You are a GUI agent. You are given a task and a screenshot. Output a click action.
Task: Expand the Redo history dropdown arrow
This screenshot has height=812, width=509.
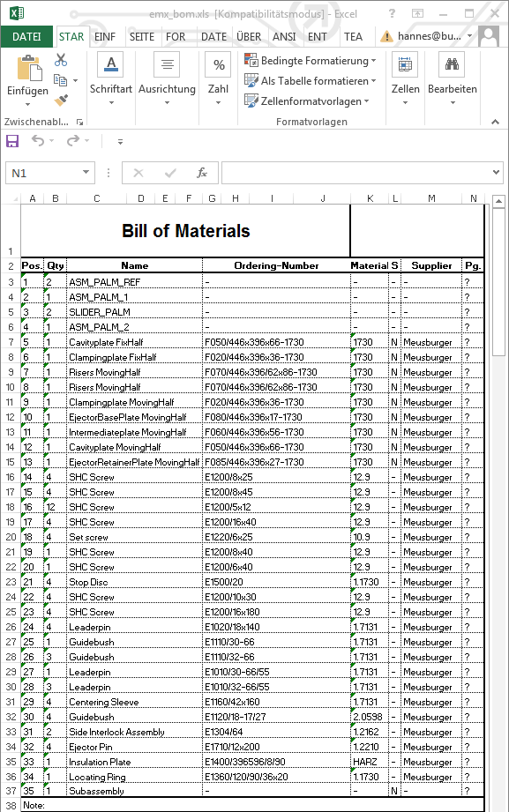pyautogui.click(x=87, y=141)
